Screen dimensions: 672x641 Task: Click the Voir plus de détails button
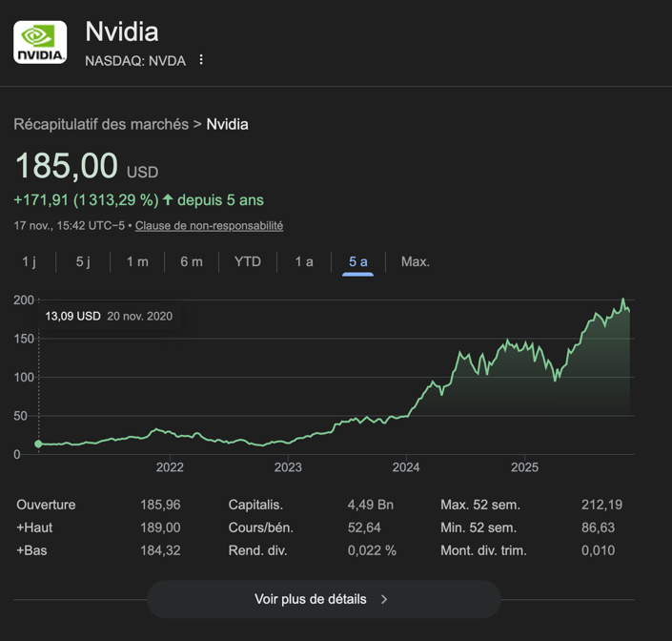tap(324, 599)
